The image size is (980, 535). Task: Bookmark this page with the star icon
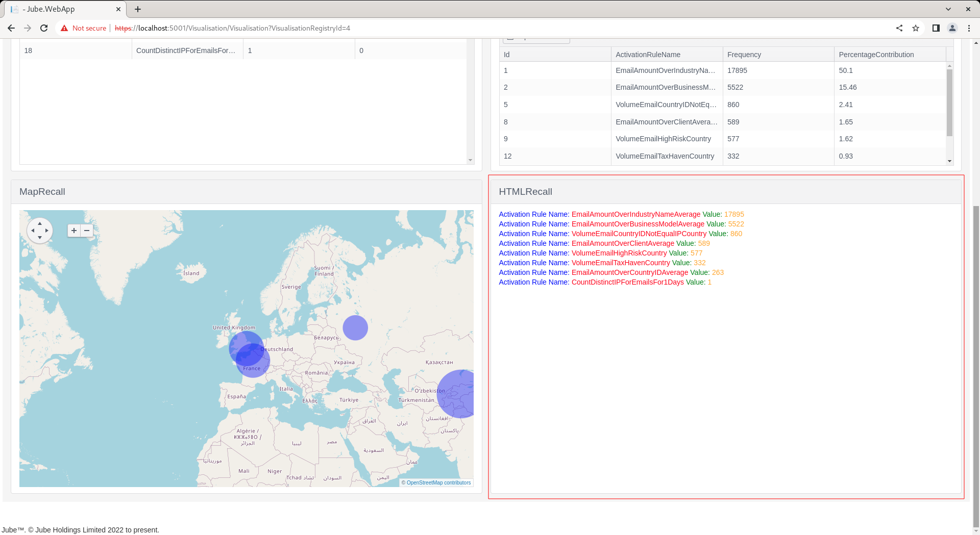pyautogui.click(x=916, y=28)
